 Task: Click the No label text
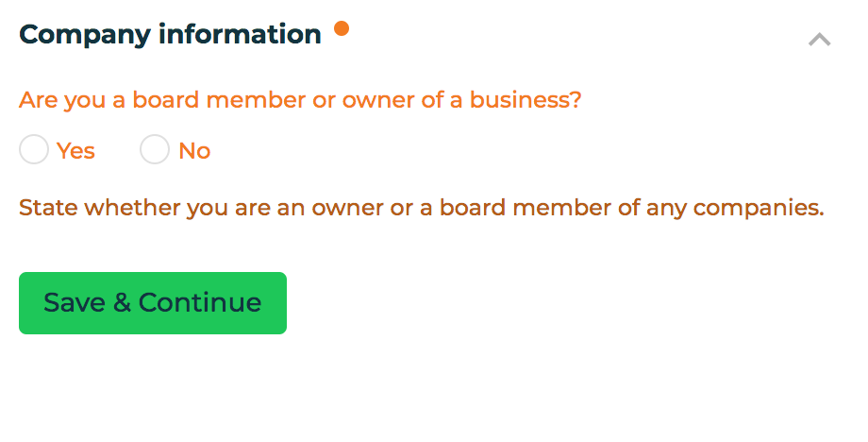point(194,151)
